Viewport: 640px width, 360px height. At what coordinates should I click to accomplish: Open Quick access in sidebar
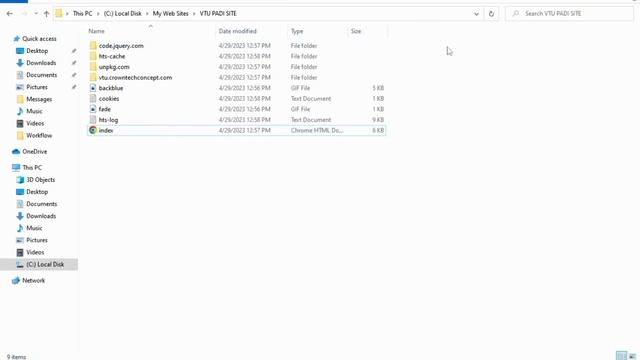(x=39, y=39)
